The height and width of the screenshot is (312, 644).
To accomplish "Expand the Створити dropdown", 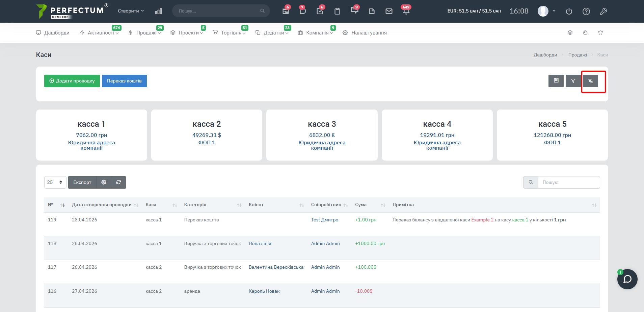I will 131,11.
